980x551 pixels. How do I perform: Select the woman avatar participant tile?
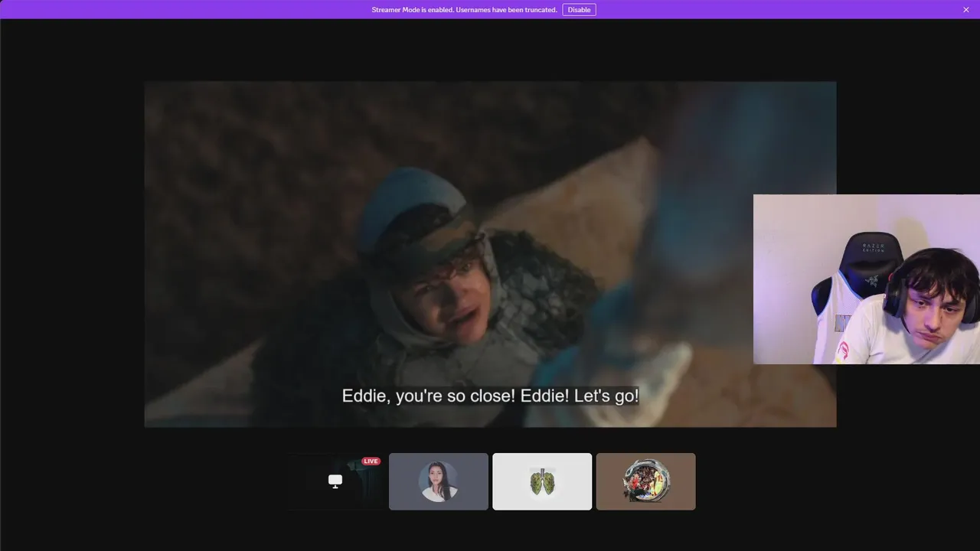click(439, 481)
